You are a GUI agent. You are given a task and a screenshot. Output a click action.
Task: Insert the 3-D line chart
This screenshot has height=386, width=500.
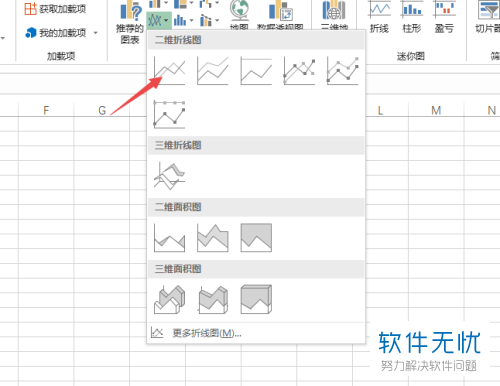(169, 176)
